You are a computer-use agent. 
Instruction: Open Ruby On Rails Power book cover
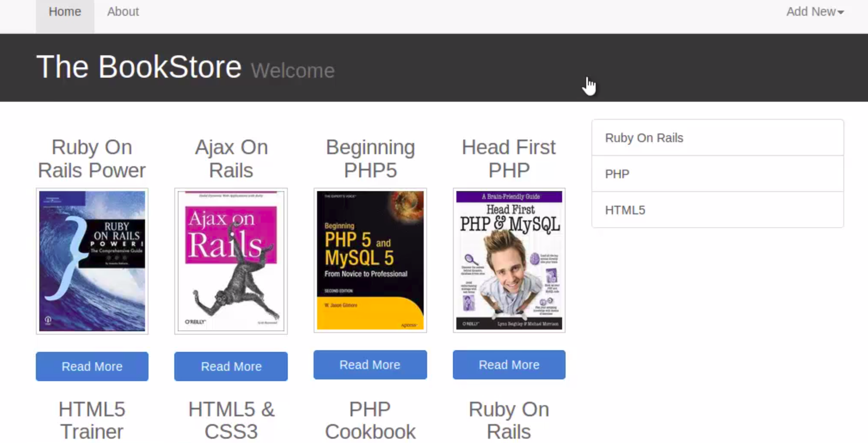click(x=92, y=261)
